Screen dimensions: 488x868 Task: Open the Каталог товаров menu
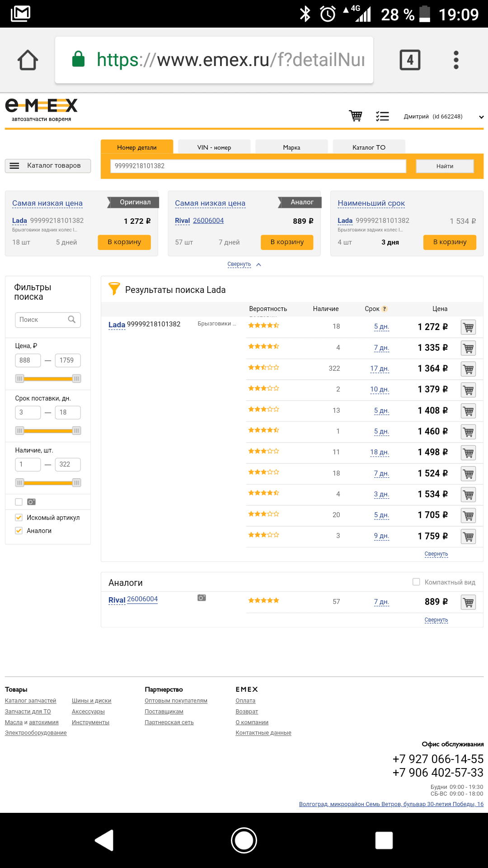pyautogui.click(x=48, y=165)
